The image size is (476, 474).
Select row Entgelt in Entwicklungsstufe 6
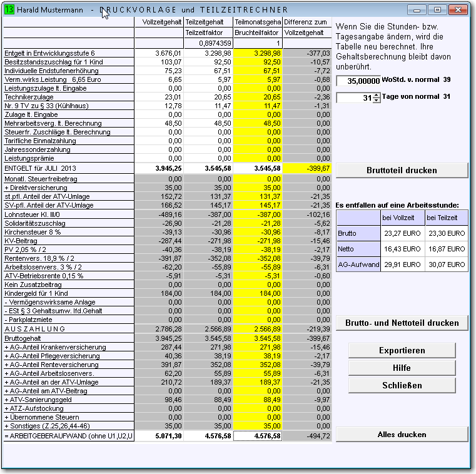click(69, 53)
